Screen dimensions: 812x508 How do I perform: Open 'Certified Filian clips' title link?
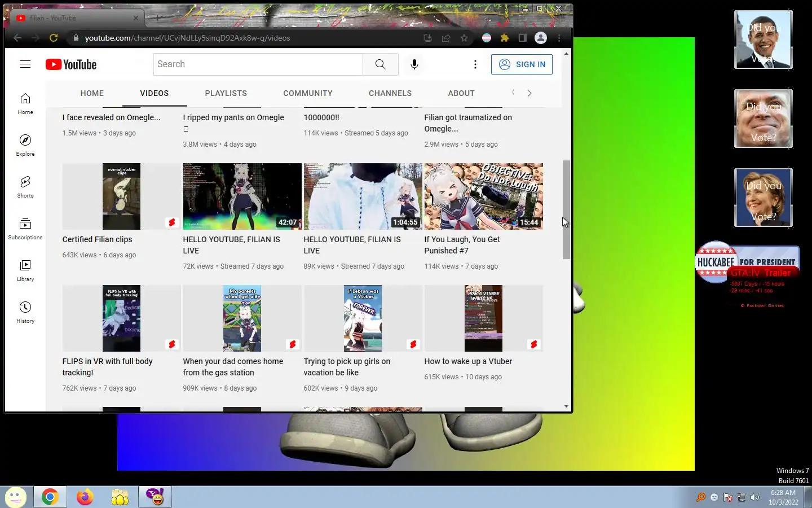click(98, 239)
